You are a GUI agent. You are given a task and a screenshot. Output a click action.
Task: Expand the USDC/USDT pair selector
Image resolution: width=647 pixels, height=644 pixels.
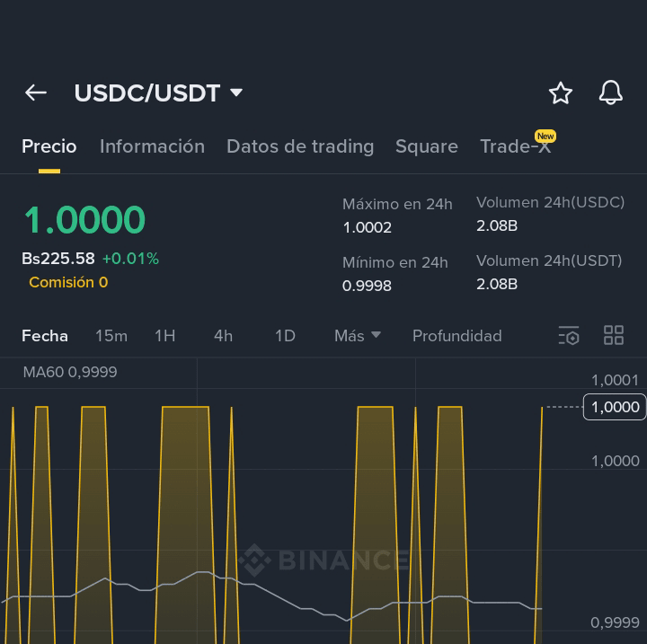[158, 93]
